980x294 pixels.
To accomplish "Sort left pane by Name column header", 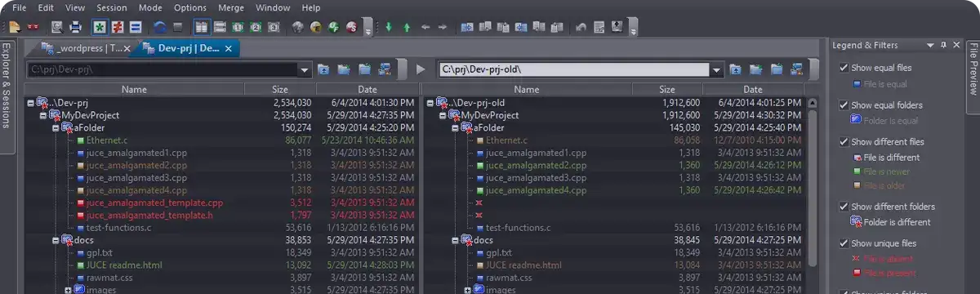I will (x=135, y=89).
